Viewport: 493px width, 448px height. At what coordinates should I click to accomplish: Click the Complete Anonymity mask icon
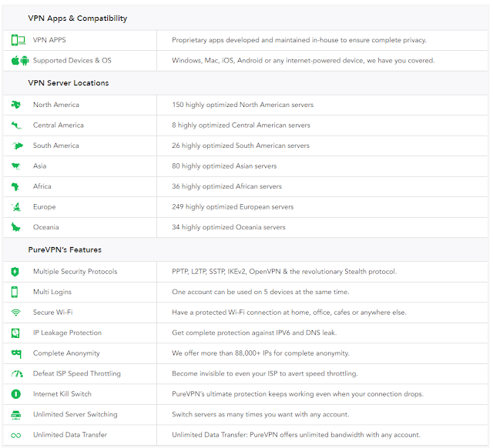[15, 353]
